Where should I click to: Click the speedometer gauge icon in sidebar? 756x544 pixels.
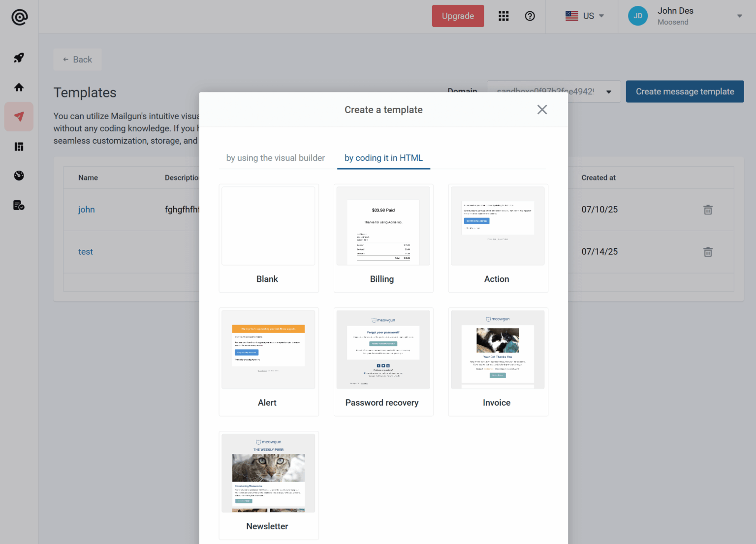point(19,176)
